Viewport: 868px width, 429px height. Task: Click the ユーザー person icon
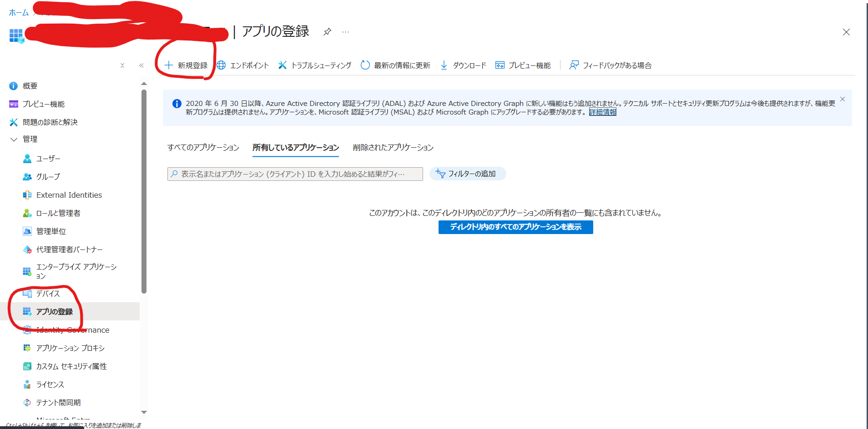click(27, 159)
